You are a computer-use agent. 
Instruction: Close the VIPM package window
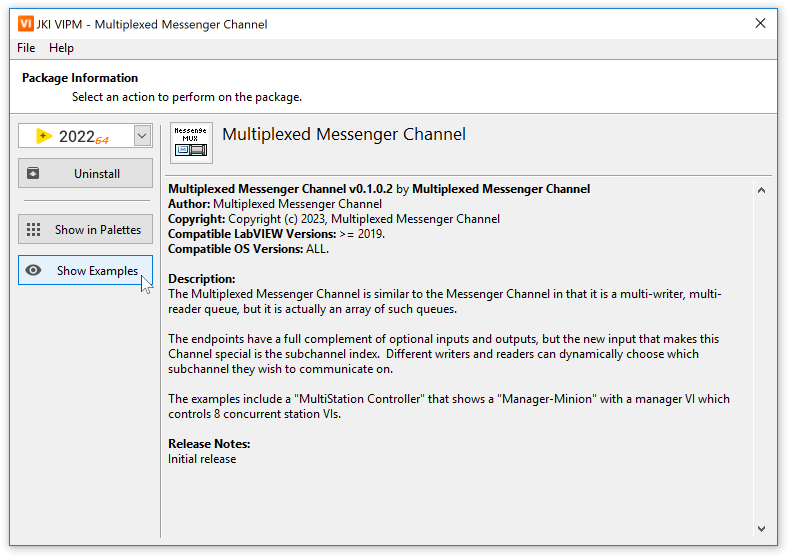click(x=760, y=23)
